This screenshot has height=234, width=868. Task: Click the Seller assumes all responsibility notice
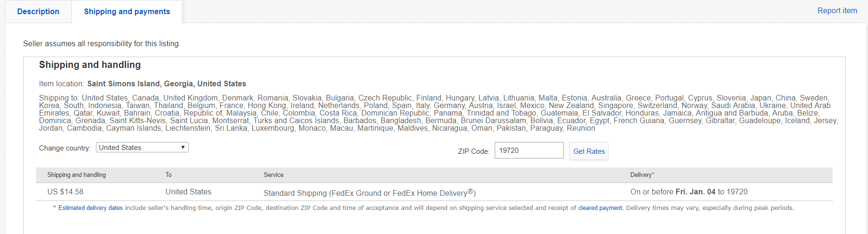(x=102, y=44)
